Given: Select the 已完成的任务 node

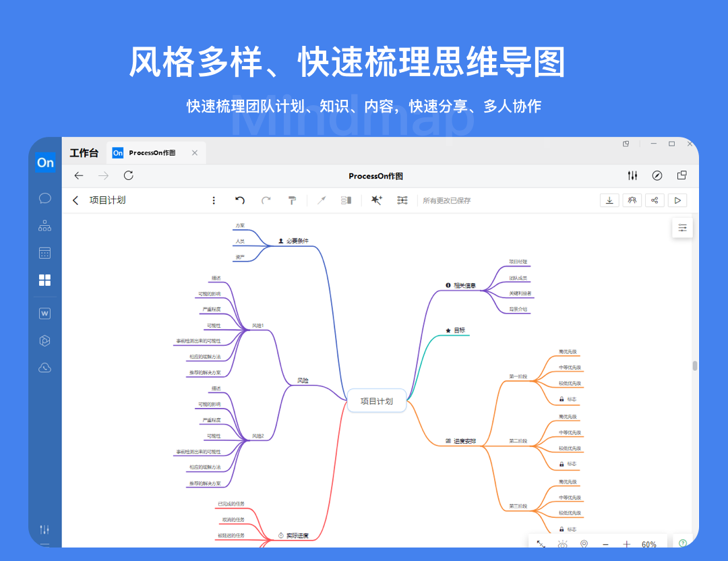Looking at the screenshot, I should [231, 504].
